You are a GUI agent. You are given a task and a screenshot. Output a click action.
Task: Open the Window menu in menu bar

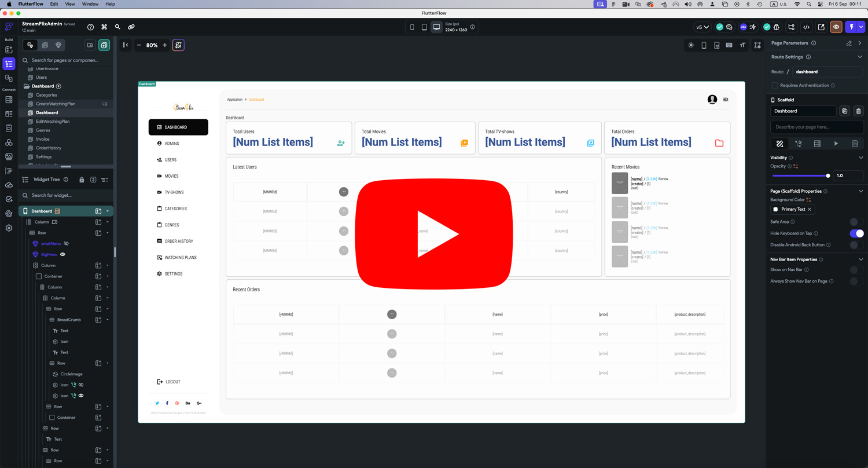90,4
